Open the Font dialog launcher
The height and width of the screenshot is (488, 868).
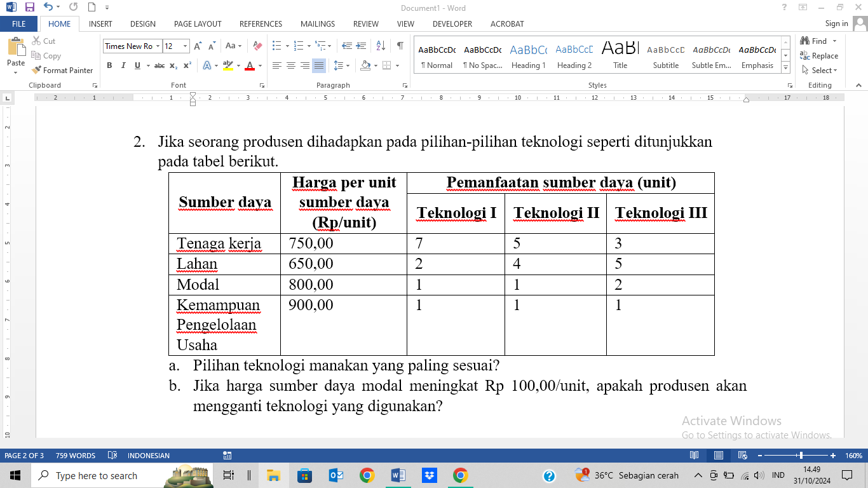(262, 85)
